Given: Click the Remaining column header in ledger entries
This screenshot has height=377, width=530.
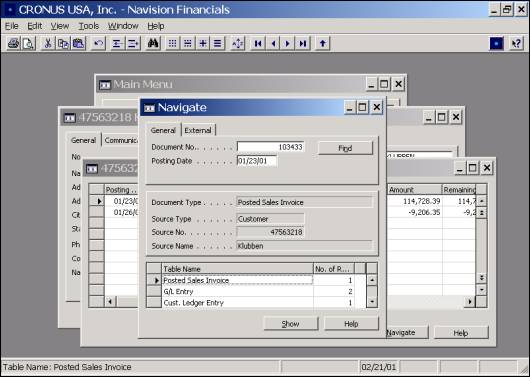Looking at the screenshot, I should pos(459,190).
